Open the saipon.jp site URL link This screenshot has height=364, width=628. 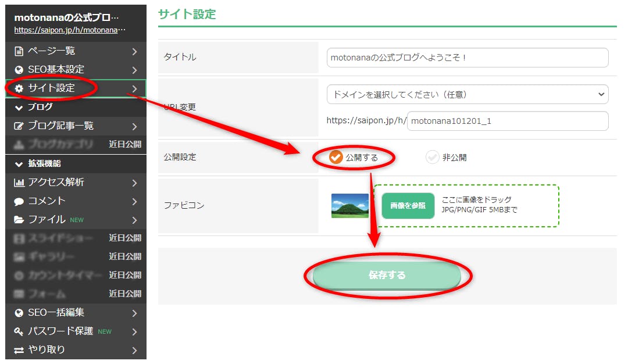(70, 30)
